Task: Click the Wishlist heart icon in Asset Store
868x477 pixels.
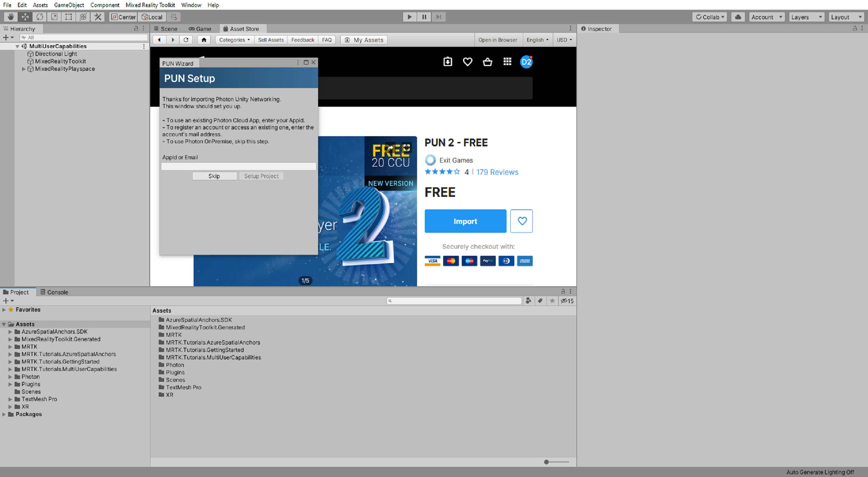Action: (521, 221)
